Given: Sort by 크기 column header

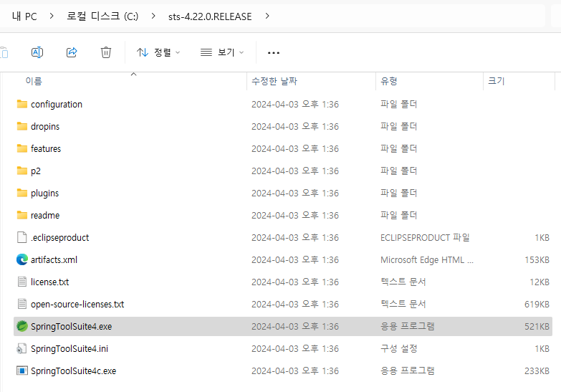Looking at the screenshot, I should (x=497, y=81).
